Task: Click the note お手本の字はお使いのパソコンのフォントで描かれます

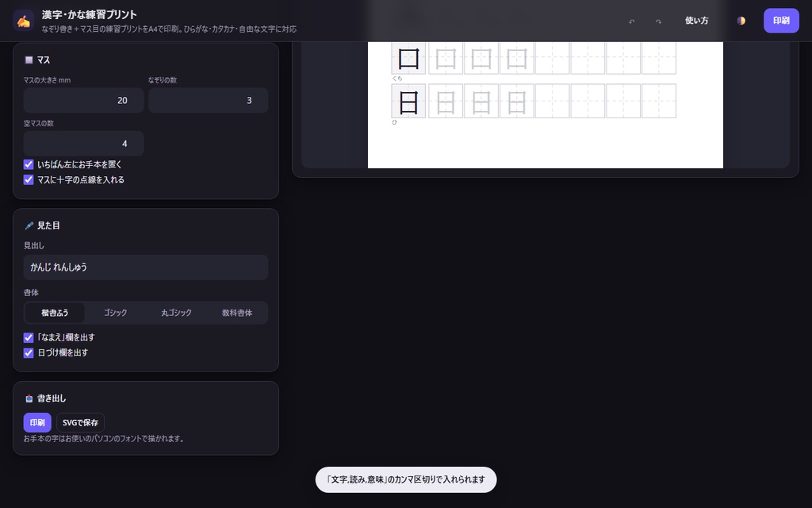Action: [104, 438]
